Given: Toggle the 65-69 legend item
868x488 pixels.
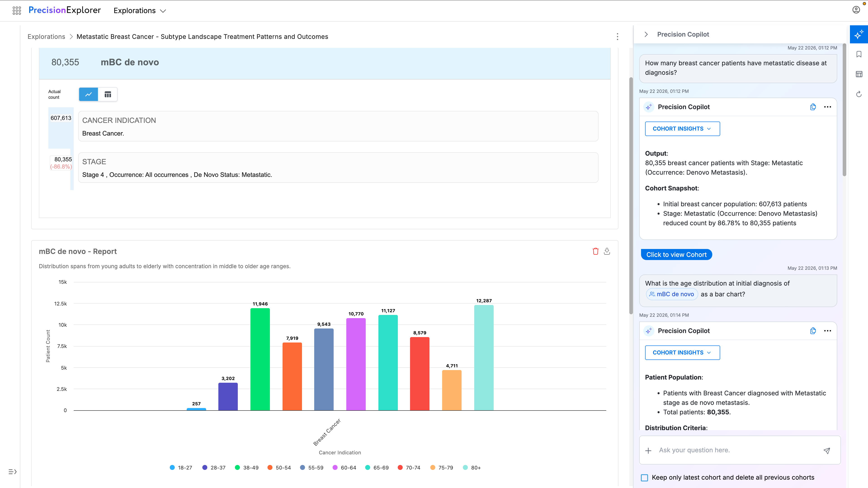Looking at the screenshot, I should pyautogui.click(x=377, y=468).
